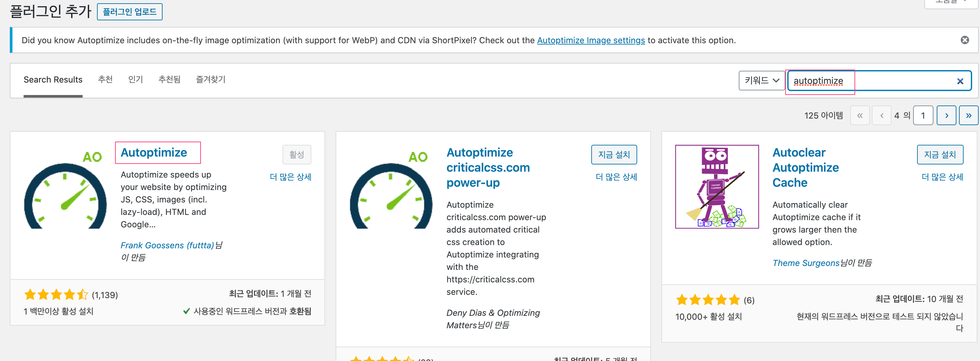The height and width of the screenshot is (361, 980).
Task: Click the current page number field
Action: click(x=923, y=115)
